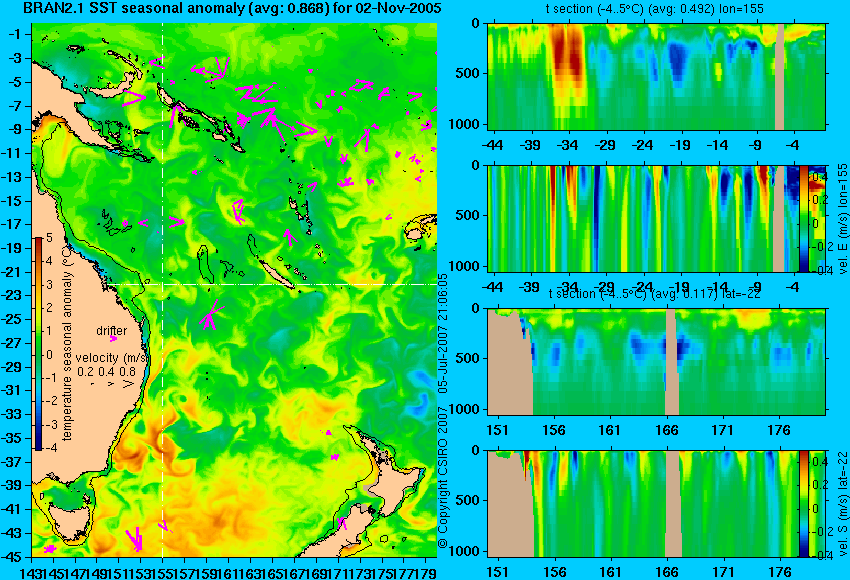Click depth "1000" beside the vel. S section

(x=465, y=551)
